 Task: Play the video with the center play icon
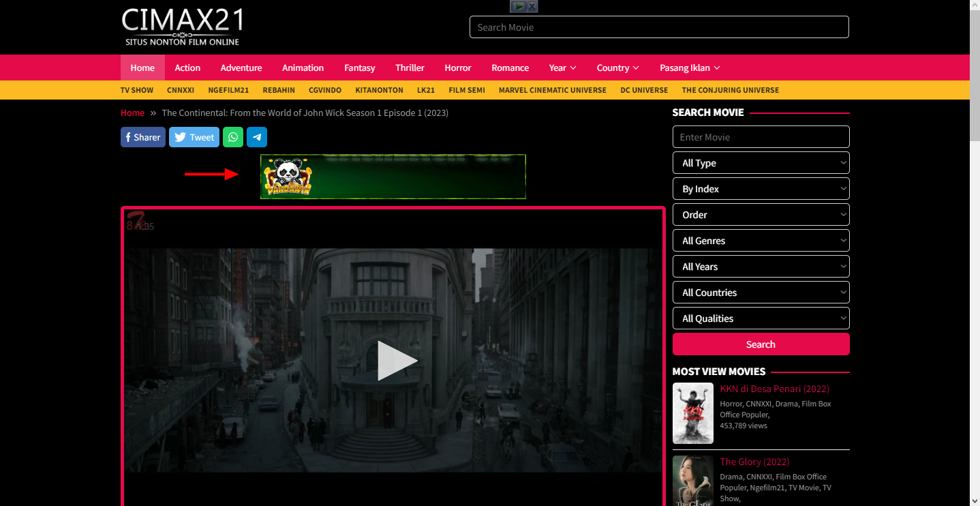tap(397, 360)
